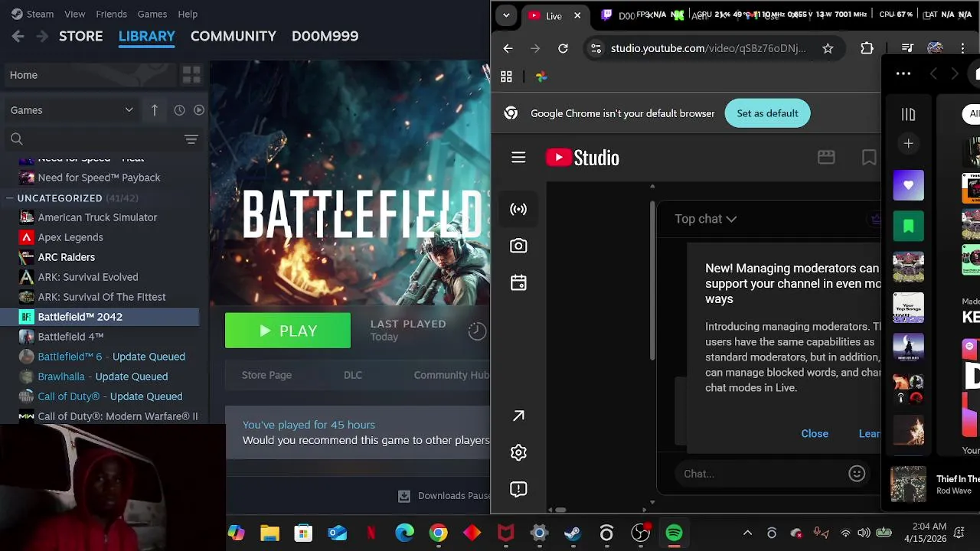This screenshot has width=980, height=551.
Task: Show recent activity clock filter in Steam
Action: tap(179, 110)
